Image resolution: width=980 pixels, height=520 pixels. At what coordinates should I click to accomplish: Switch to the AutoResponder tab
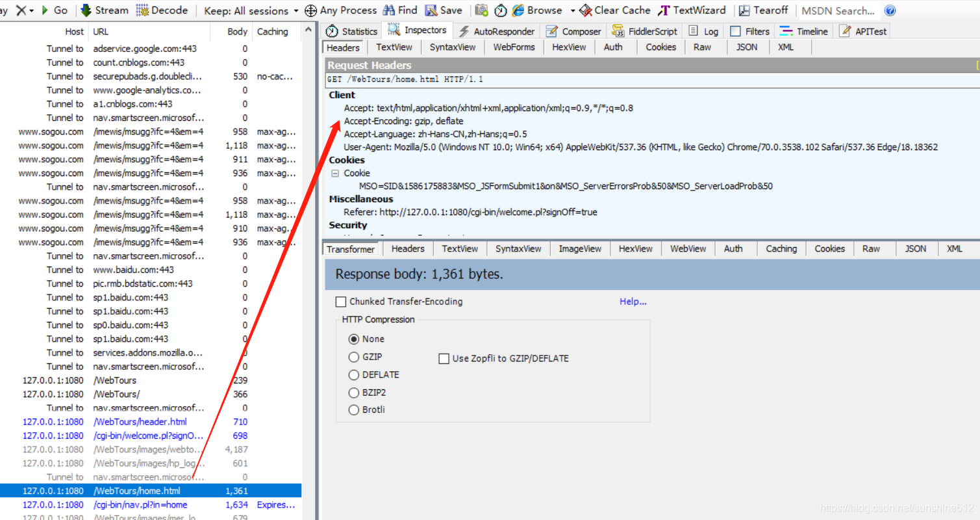(497, 31)
